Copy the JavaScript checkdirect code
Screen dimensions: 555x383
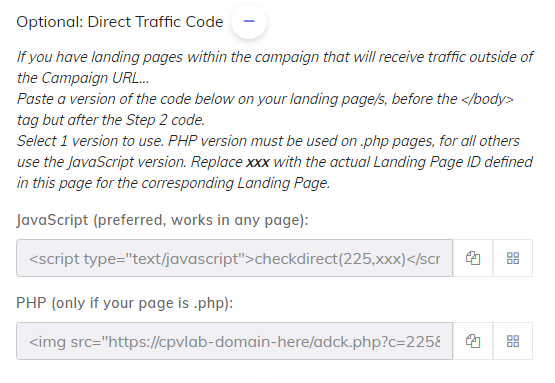pos(473,258)
